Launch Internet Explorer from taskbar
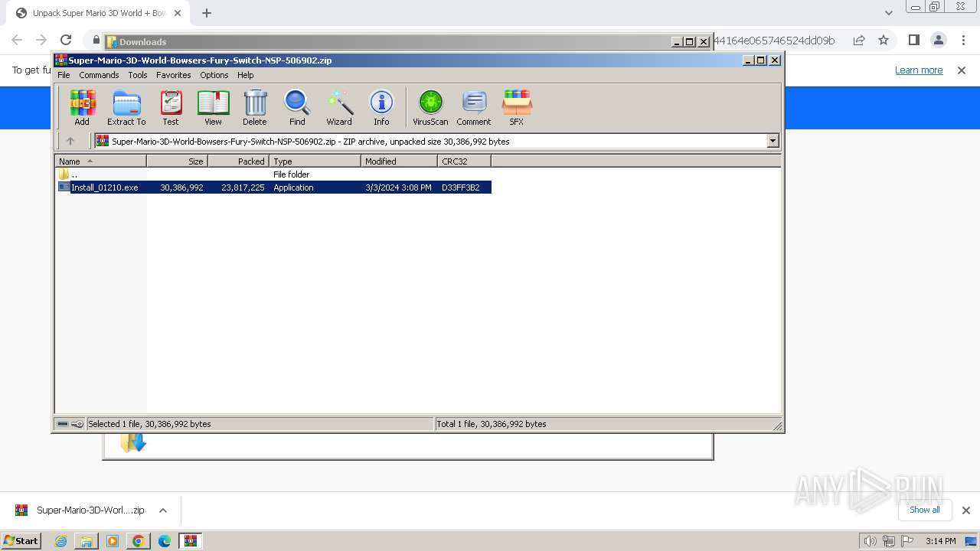The width and height of the screenshot is (980, 551). pos(61,541)
